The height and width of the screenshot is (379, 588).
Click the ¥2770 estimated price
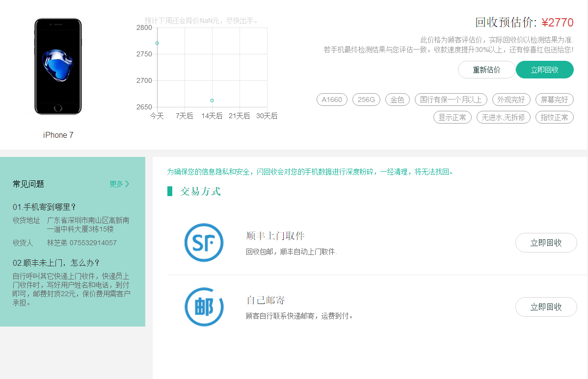click(558, 23)
